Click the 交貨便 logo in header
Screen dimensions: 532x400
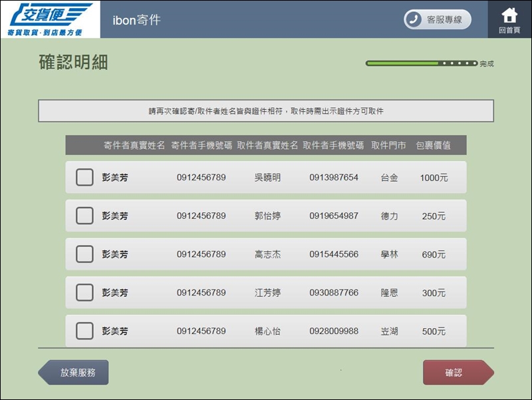(50, 19)
